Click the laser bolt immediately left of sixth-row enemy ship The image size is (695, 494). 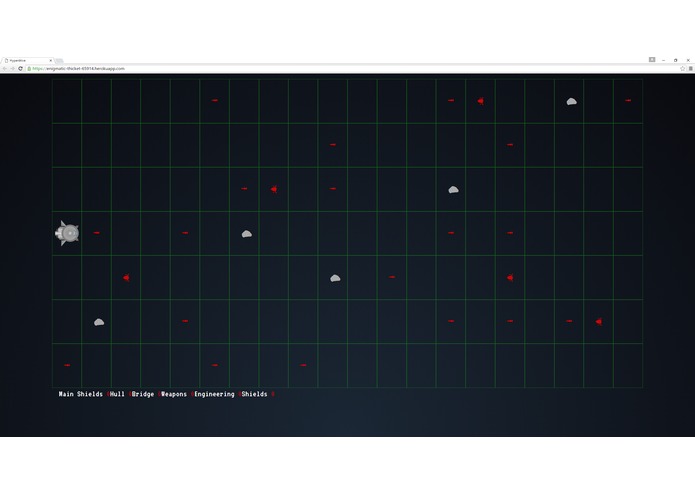point(569,321)
